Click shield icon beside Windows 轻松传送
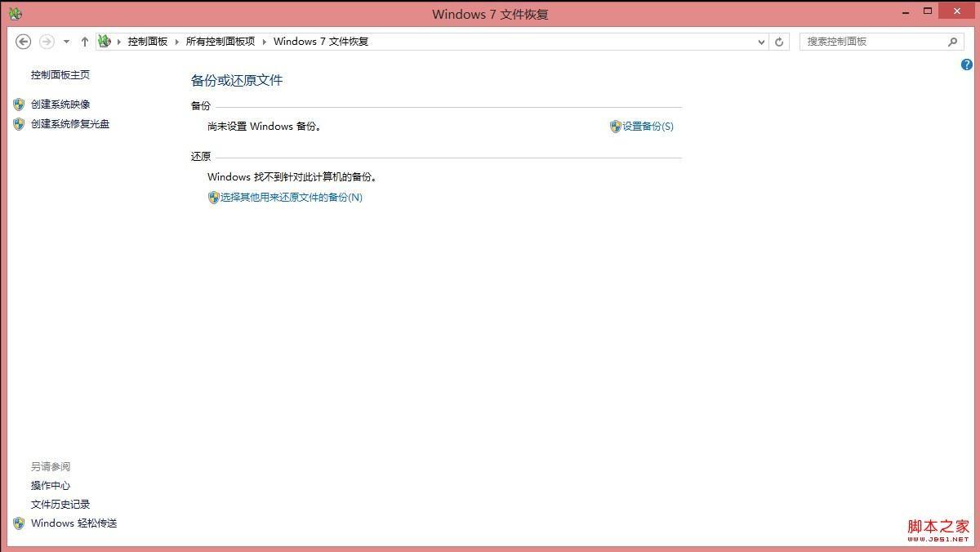This screenshot has width=980, height=552. [x=19, y=523]
